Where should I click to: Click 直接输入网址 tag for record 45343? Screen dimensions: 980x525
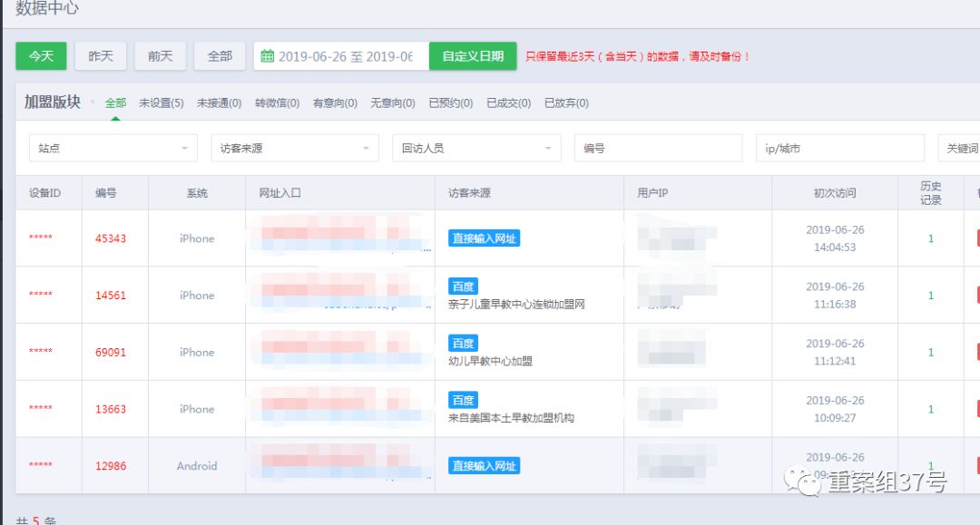coord(485,238)
